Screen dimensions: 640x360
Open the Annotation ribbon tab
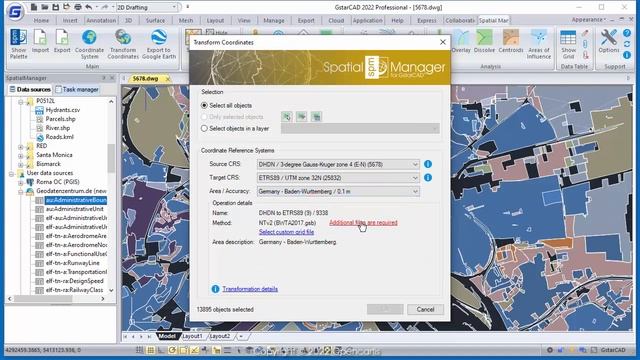pyautogui.click(x=101, y=20)
